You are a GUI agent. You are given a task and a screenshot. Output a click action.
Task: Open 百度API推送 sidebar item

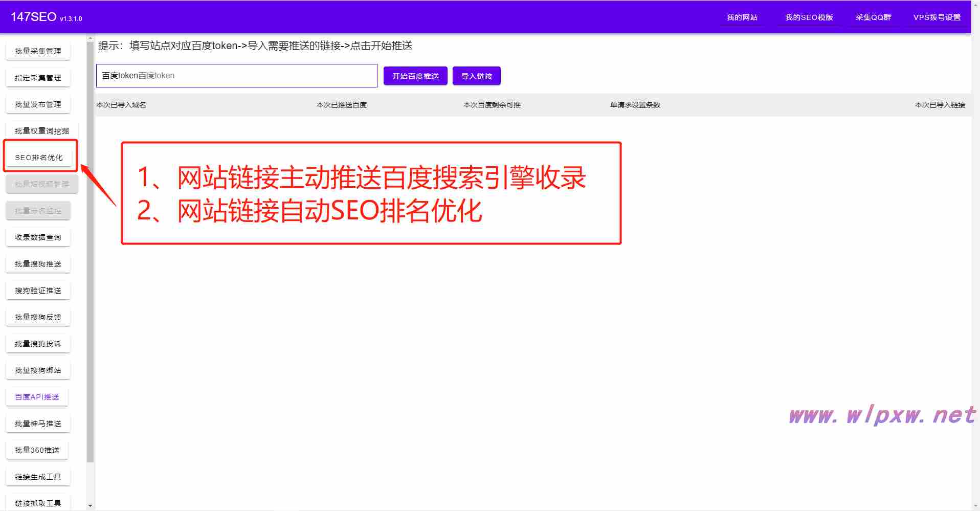(x=37, y=397)
